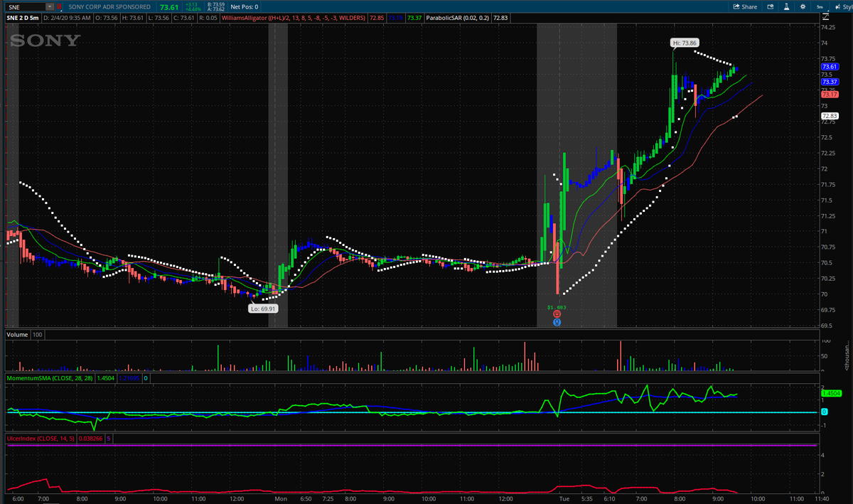This screenshot has width=853, height=504.
Task: Open the Share icon arrow
Action: click(736, 6)
